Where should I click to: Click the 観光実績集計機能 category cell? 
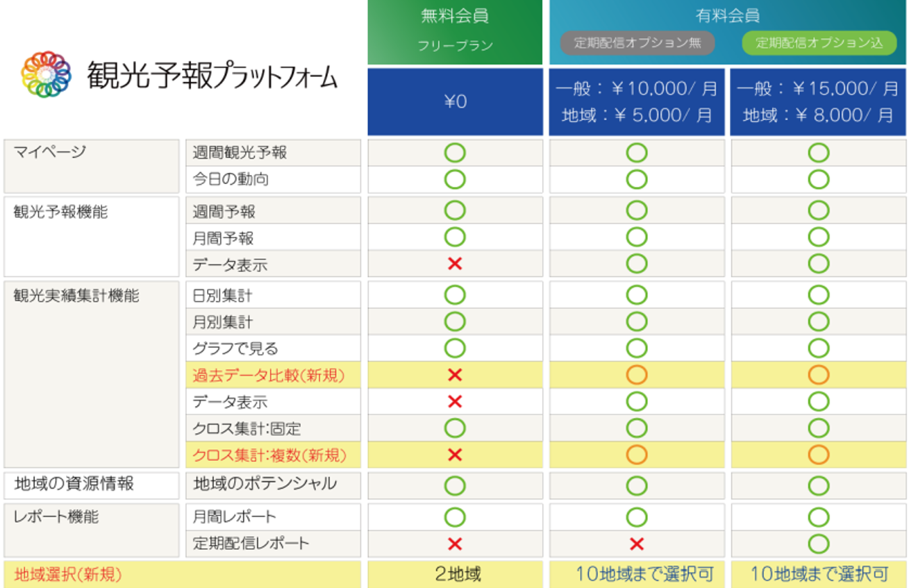pos(92,374)
